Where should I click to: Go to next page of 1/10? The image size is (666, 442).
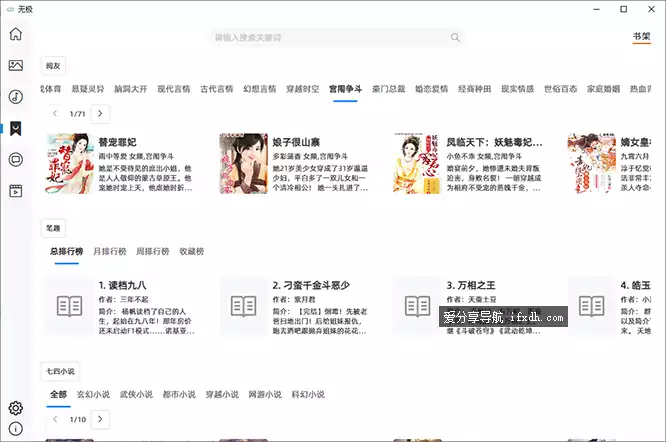click(100, 419)
